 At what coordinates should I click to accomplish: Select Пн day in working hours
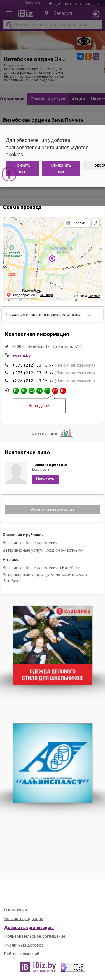tap(16, 391)
